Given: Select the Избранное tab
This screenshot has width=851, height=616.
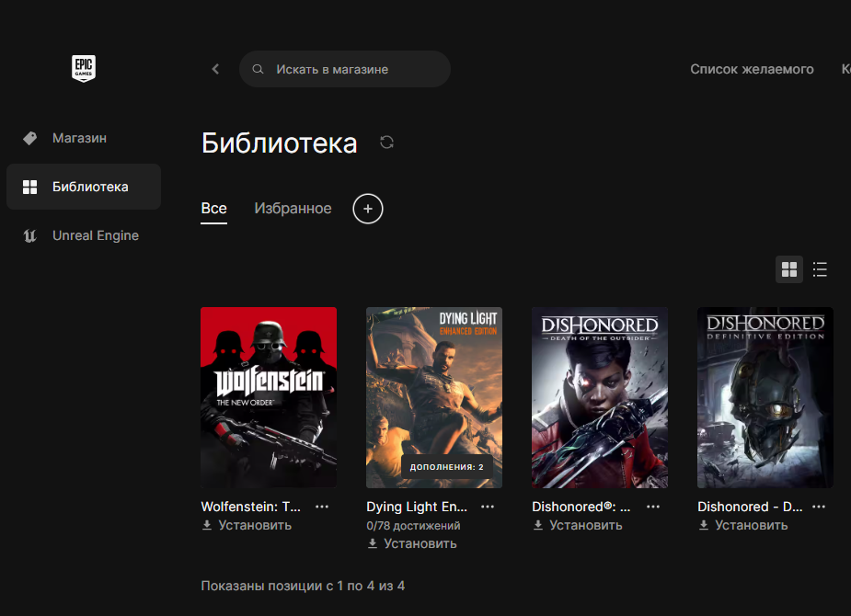Looking at the screenshot, I should coord(293,209).
